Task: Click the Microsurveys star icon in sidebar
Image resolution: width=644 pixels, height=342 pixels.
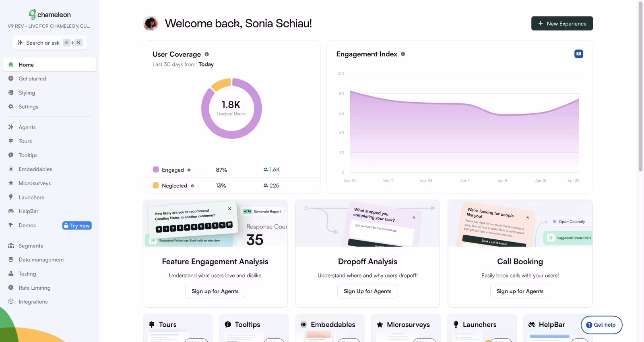Action: tap(11, 183)
